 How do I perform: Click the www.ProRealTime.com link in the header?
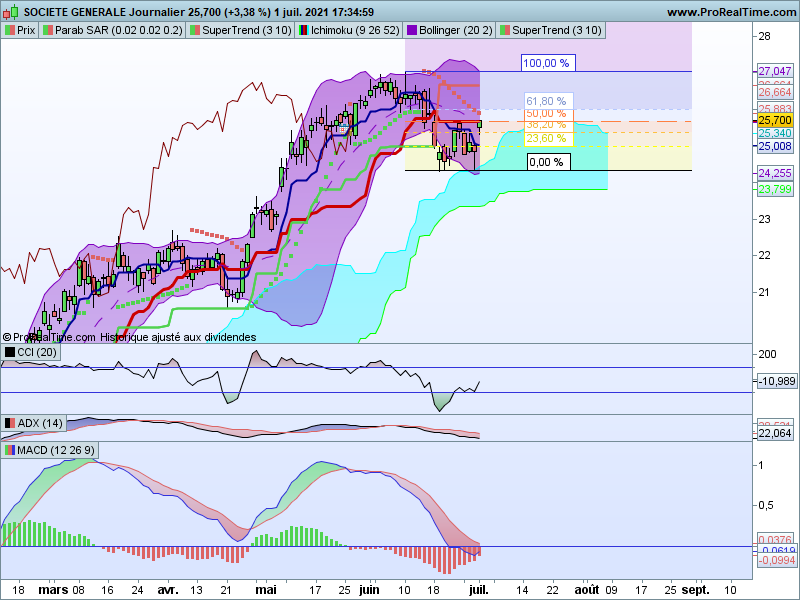coord(731,12)
